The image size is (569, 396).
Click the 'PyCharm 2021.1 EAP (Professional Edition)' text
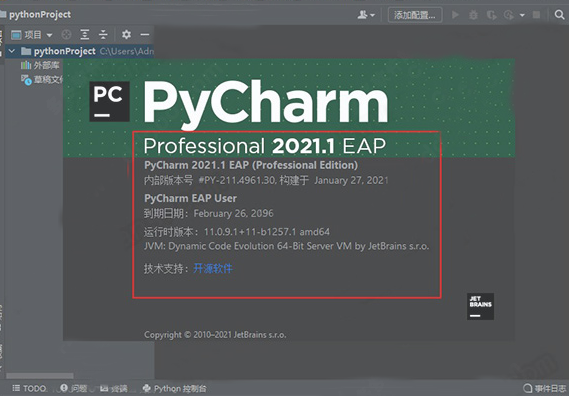click(251, 165)
